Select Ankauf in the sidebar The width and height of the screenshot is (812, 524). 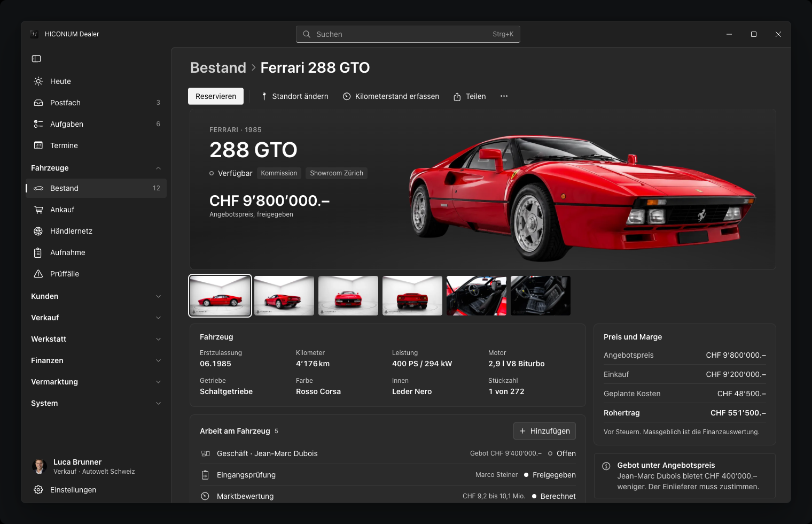96,210
